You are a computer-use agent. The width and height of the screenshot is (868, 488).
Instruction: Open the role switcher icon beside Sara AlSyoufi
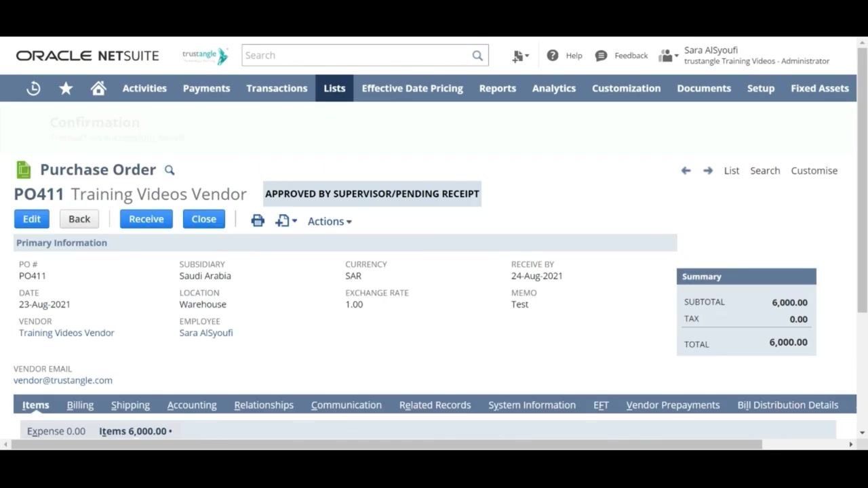point(668,56)
